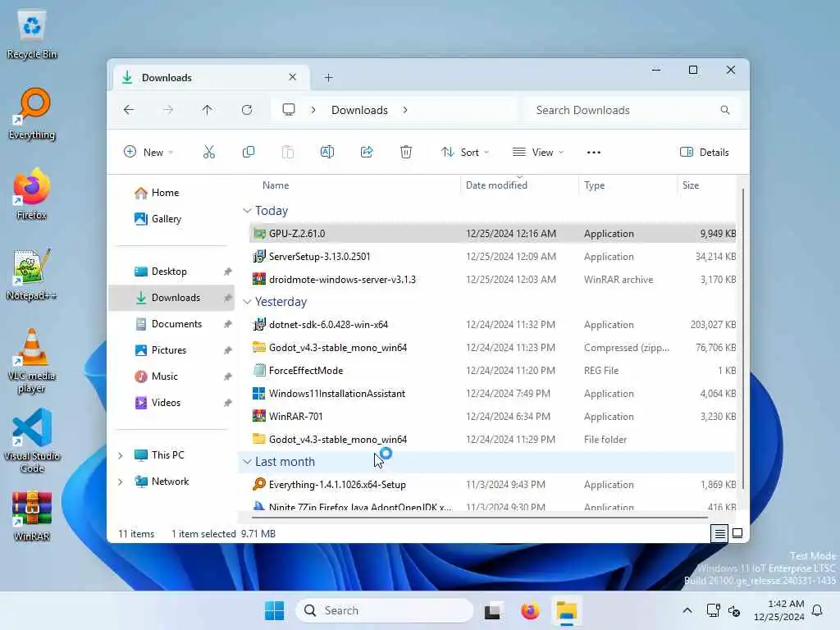Select droidmote-windows-server-v3.1.3 archive

492,280
